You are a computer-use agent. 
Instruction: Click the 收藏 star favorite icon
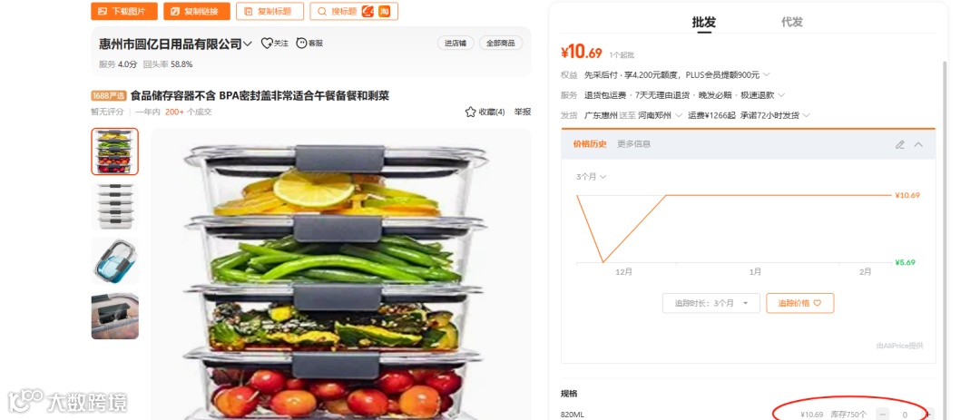point(471,112)
